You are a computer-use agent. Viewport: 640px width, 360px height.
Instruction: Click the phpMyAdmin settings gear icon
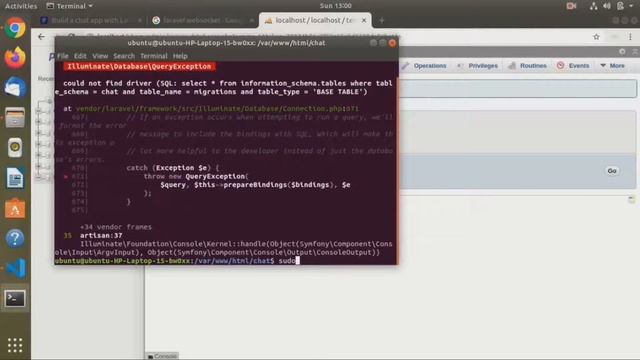pyautogui.click(x=622, y=51)
